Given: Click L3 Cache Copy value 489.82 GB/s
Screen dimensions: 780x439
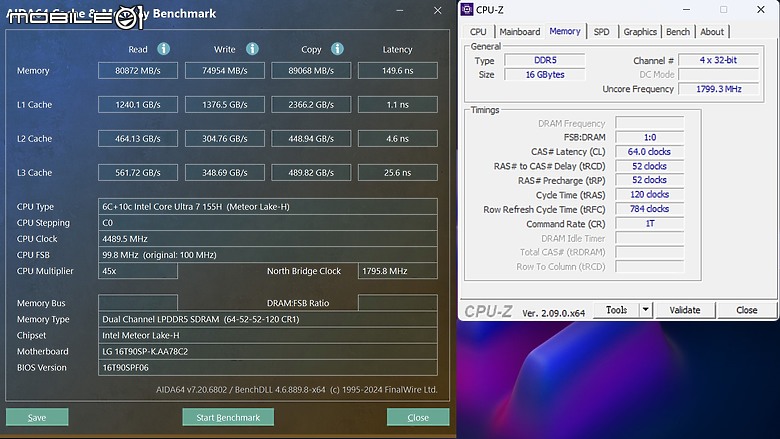Looking at the screenshot, I should tap(311, 173).
